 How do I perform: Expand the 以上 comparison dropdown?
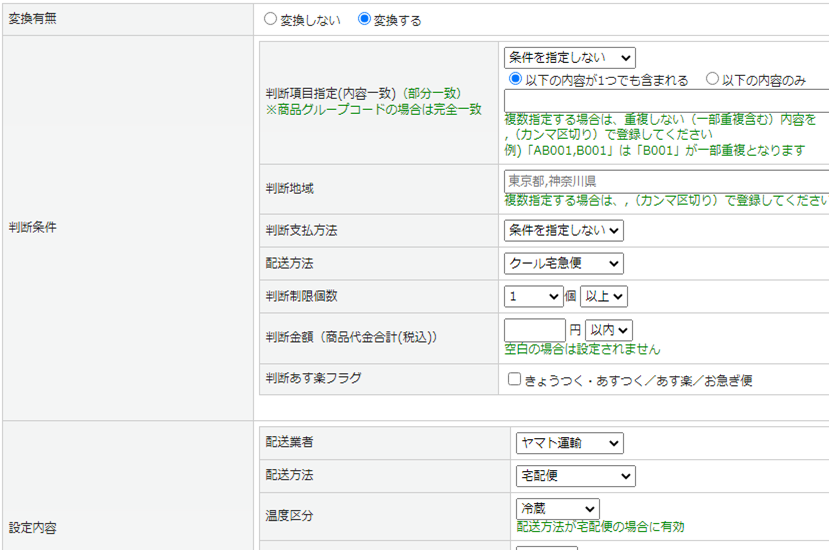[x=604, y=296]
